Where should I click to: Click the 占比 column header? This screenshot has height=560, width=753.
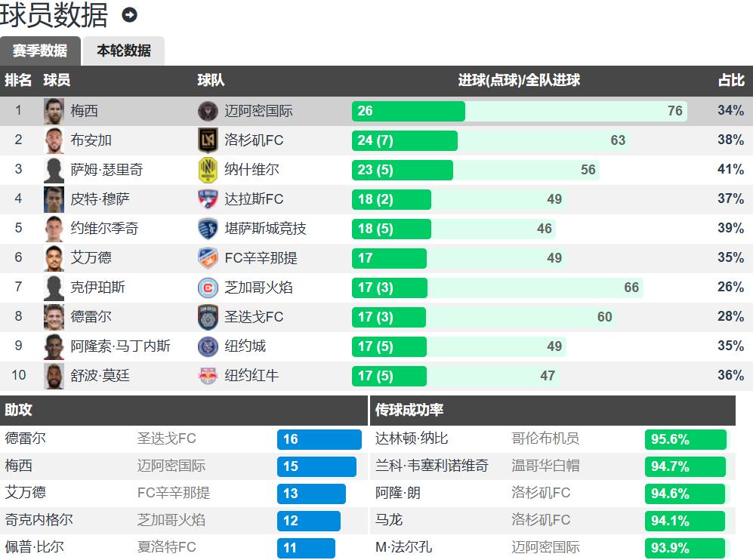point(730,81)
